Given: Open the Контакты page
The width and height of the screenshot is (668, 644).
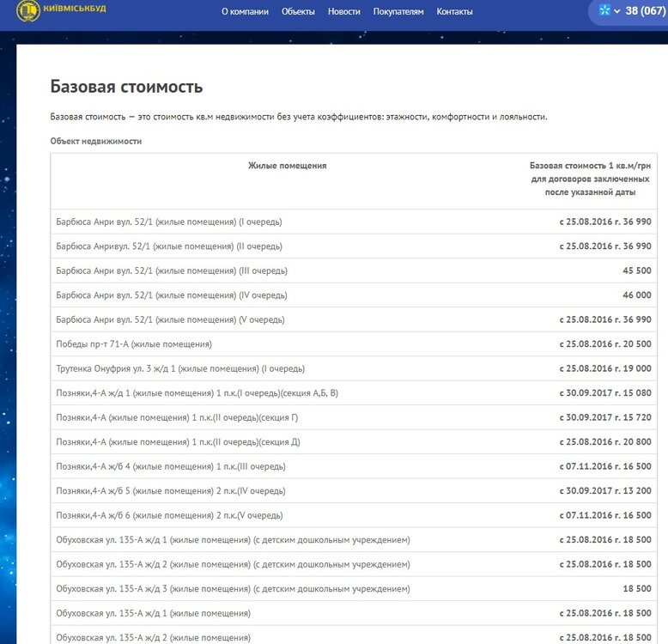Looking at the screenshot, I should (x=454, y=11).
